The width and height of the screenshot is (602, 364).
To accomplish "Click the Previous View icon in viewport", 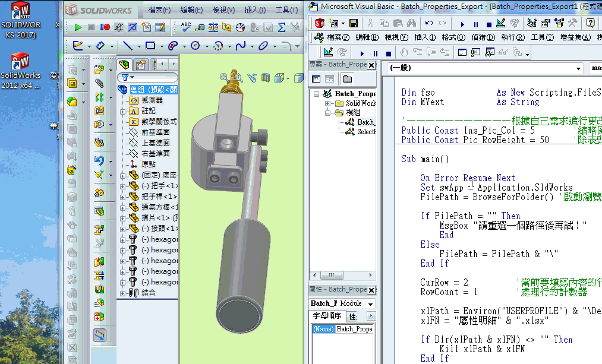I will click(252, 78).
